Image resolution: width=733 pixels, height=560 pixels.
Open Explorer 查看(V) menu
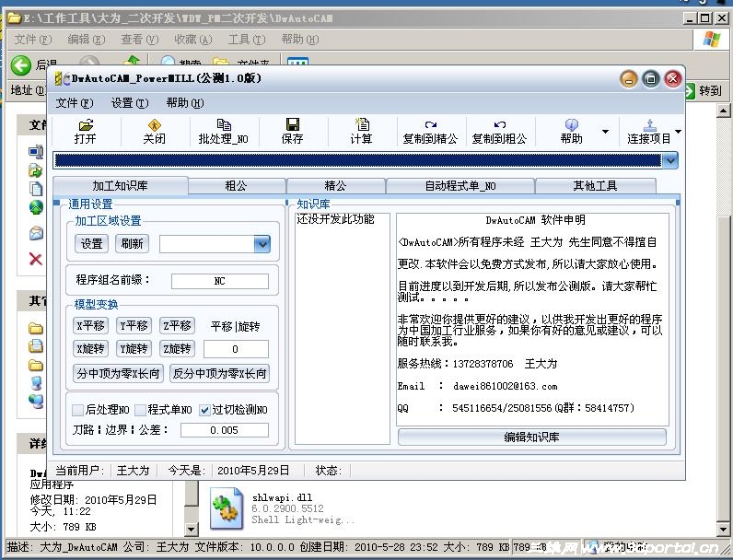[140, 40]
